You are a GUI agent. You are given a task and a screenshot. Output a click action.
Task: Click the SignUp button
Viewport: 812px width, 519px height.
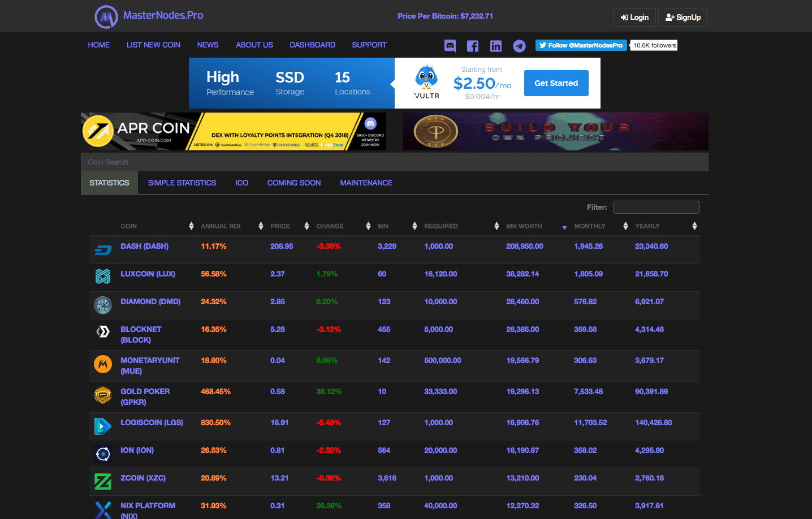(x=683, y=17)
